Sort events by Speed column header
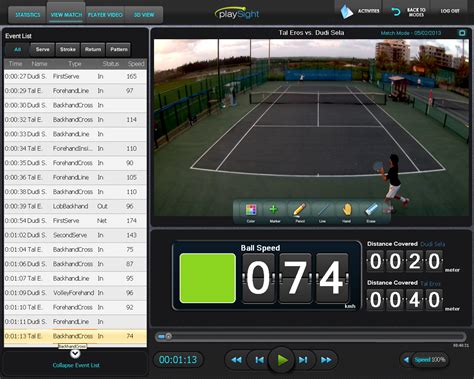The image size is (474, 379). click(x=136, y=64)
